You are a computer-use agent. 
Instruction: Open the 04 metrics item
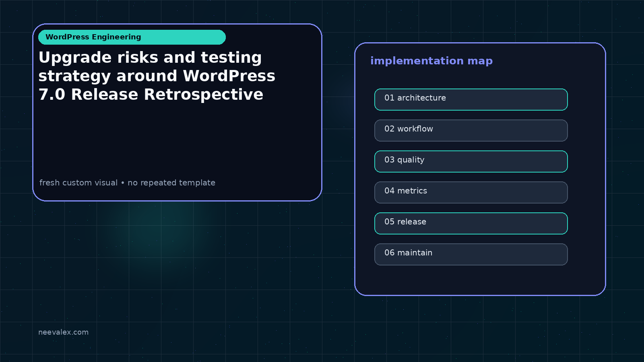(x=471, y=192)
